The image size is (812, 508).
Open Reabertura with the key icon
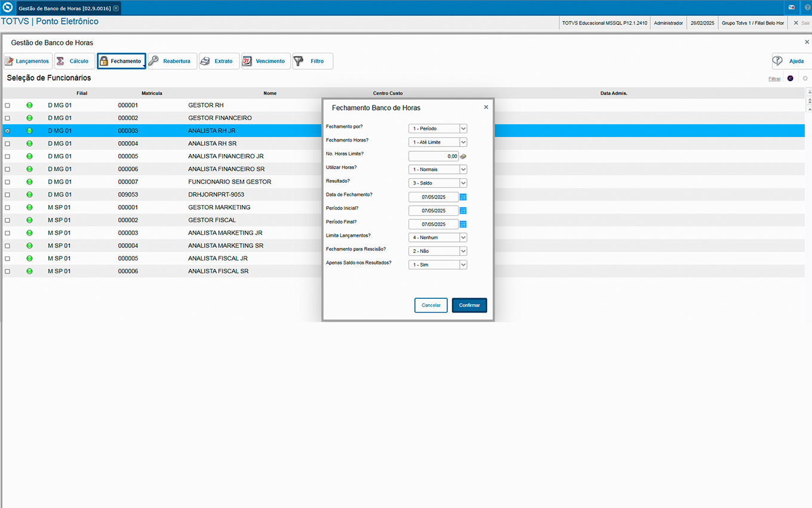172,61
